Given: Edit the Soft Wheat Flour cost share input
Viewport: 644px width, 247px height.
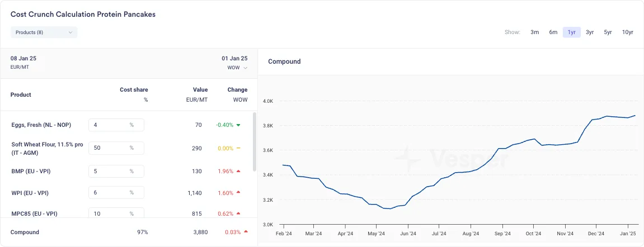Looking at the screenshot, I should point(116,148).
